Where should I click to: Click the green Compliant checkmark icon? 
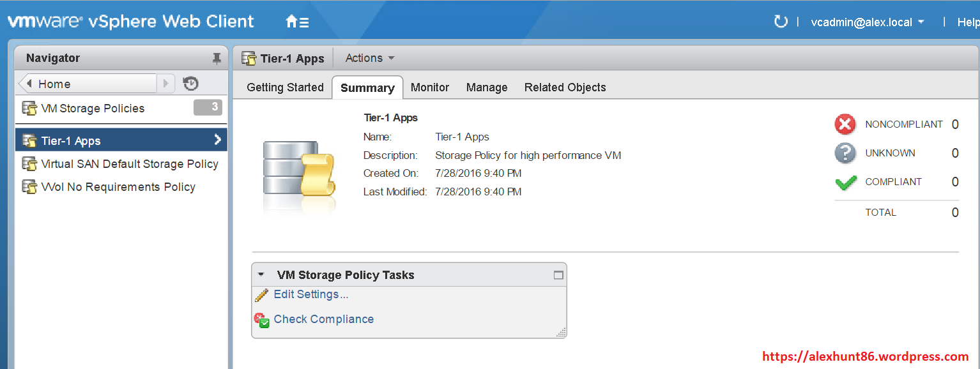click(845, 182)
